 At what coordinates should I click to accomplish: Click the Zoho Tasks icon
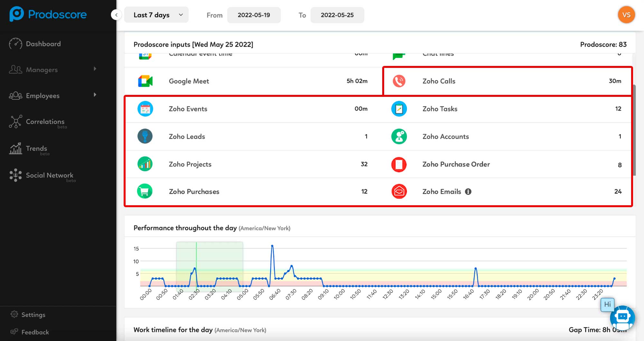pyautogui.click(x=399, y=109)
